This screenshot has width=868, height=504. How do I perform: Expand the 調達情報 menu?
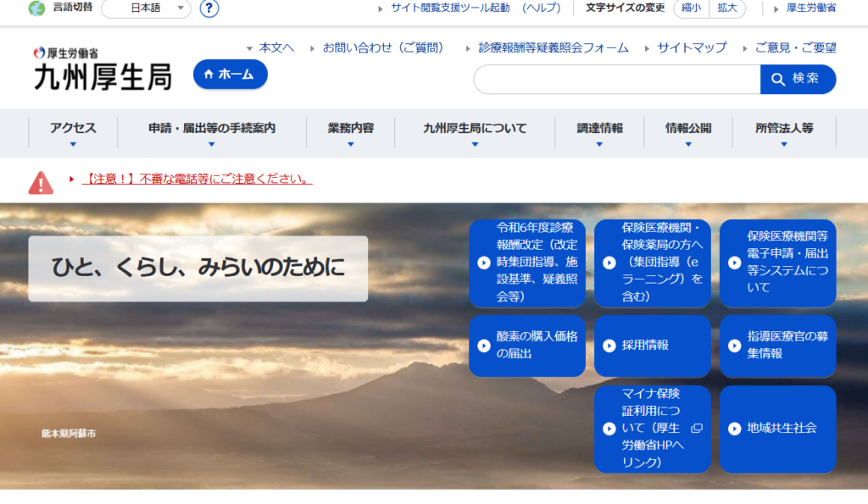[x=599, y=133]
